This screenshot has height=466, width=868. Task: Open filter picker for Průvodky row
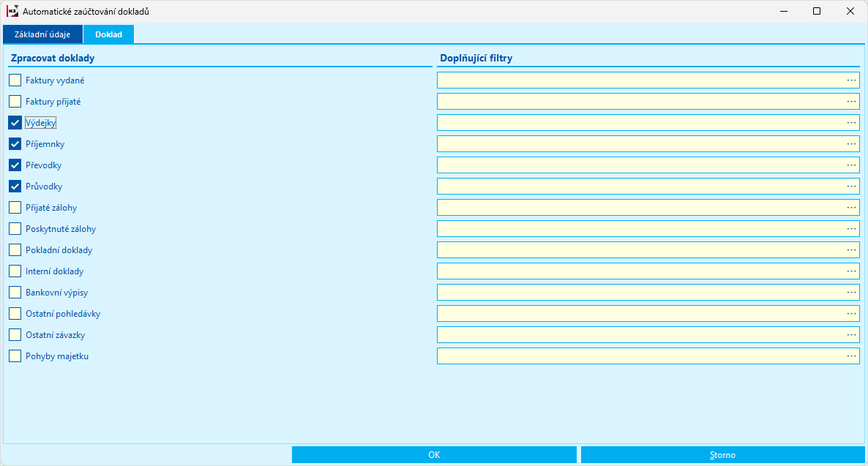pyautogui.click(x=851, y=186)
